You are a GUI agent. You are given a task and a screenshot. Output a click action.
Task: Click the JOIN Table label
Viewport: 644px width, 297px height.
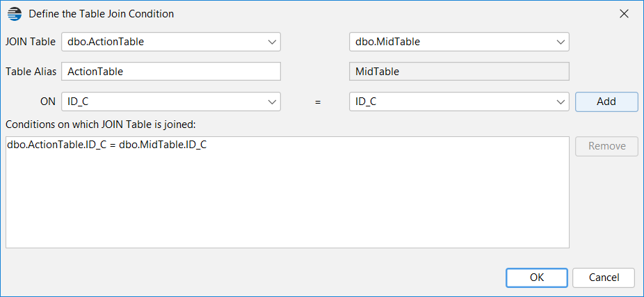tap(31, 42)
